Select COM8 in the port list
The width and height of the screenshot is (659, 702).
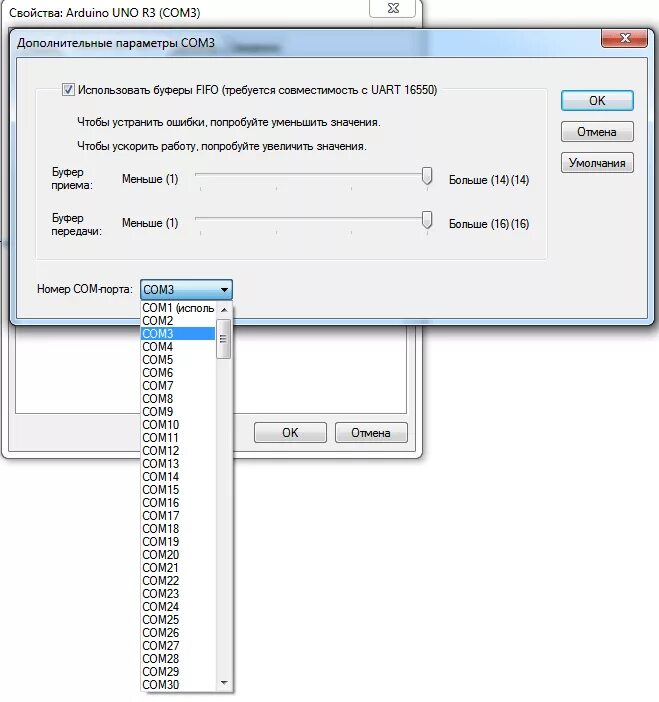coord(178,399)
